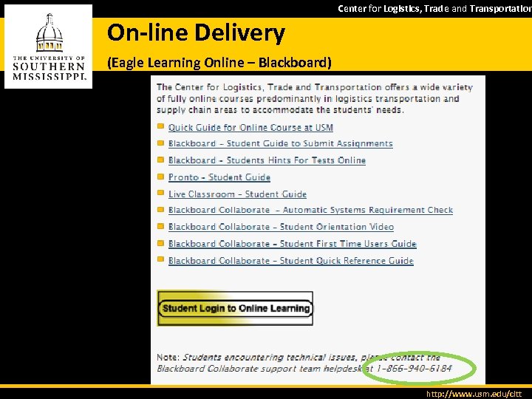Click the www.usm.edu/cltt URL in footer
Screen dimensions: 532x399
click(474, 394)
